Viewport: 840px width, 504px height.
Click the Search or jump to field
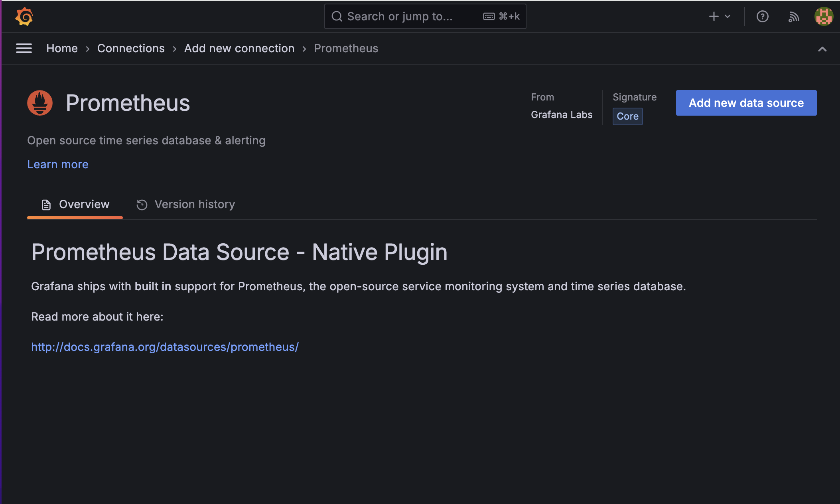(425, 16)
